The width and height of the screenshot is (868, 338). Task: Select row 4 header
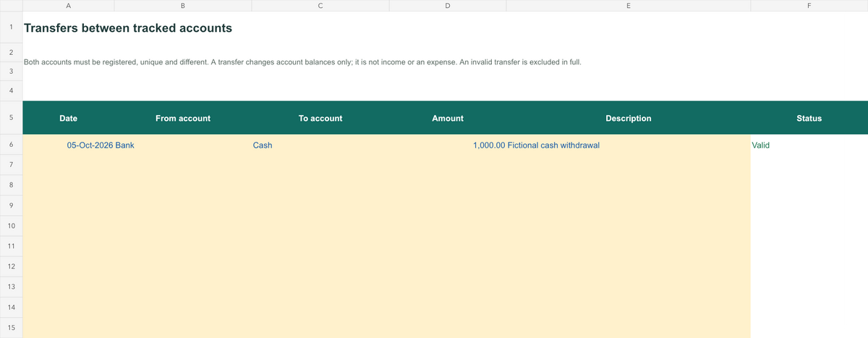[x=11, y=91]
